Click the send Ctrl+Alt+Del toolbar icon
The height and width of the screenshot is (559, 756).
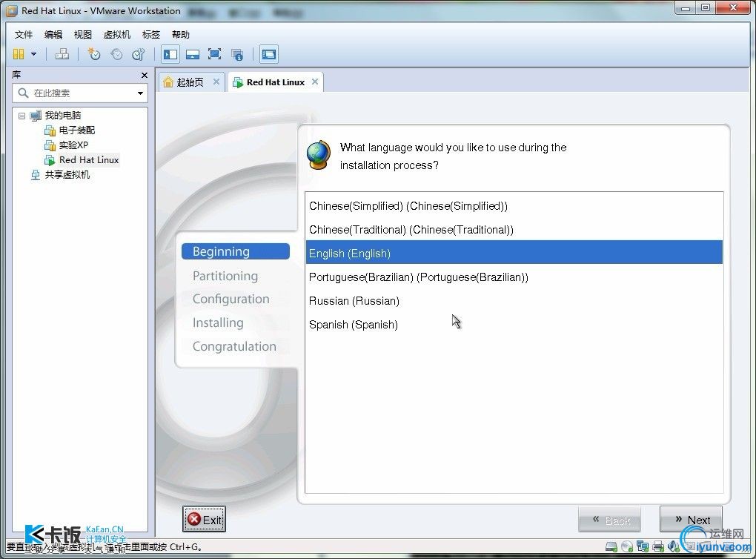click(x=62, y=54)
